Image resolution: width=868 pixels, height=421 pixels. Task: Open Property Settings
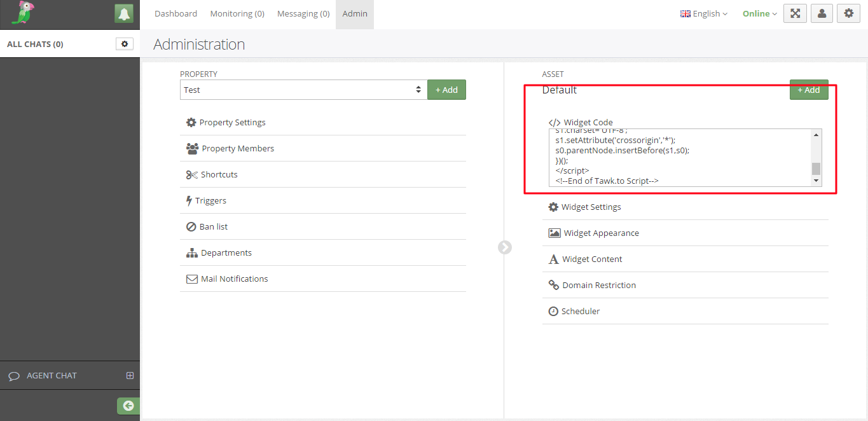(323, 122)
